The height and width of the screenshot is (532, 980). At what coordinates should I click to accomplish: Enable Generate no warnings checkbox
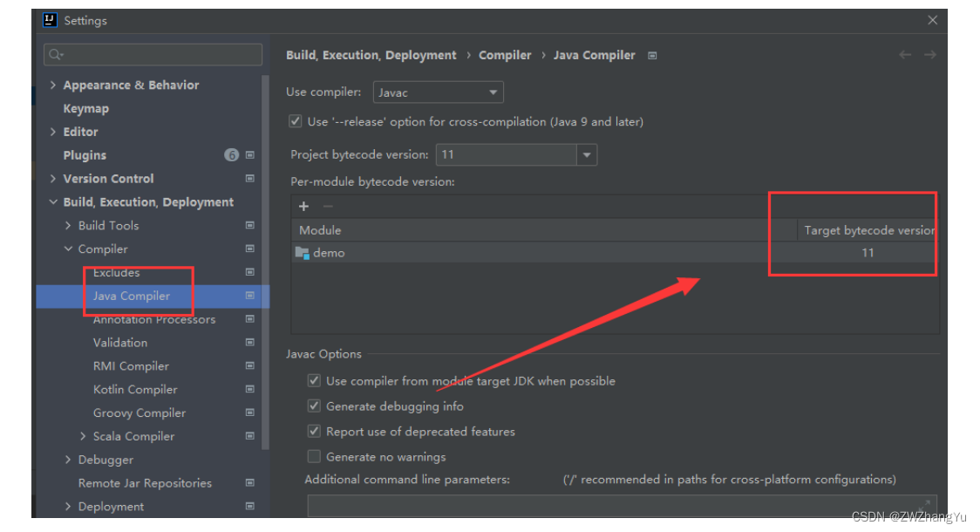[x=314, y=457]
